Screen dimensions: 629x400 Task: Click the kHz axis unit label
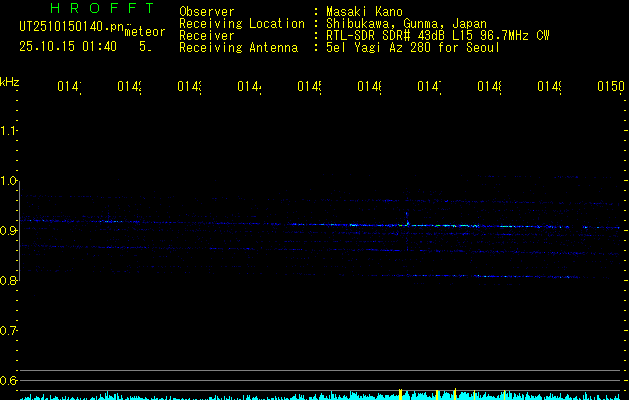tap(10, 80)
